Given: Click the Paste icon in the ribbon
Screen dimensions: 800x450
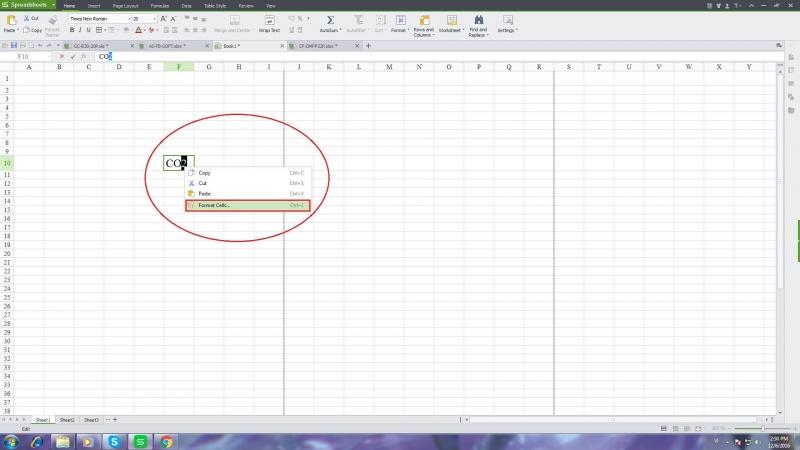Looking at the screenshot, I should [x=9, y=19].
